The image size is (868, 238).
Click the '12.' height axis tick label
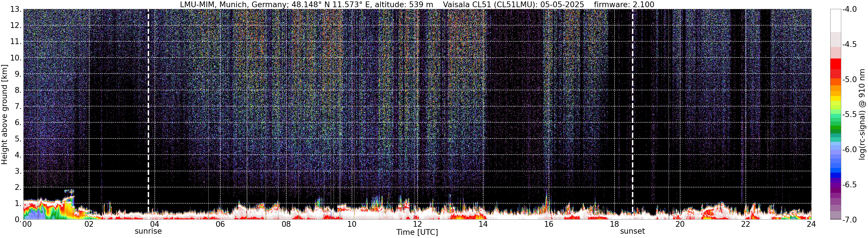[x=16, y=25]
